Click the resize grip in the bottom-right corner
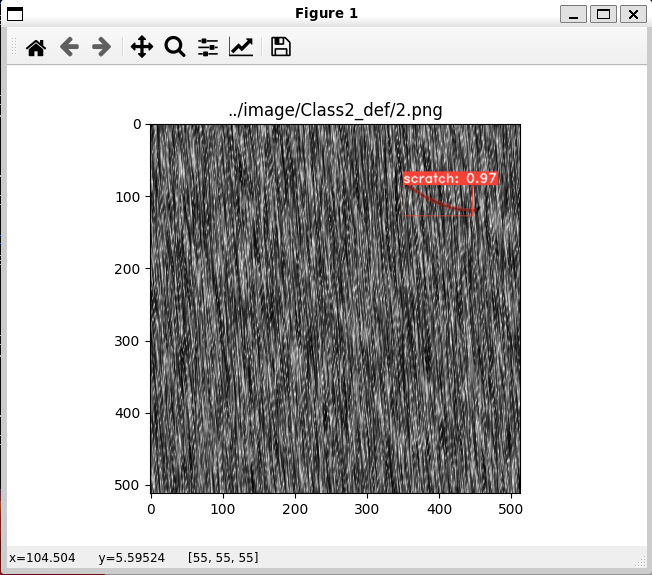The height and width of the screenshot is (575, 652). point(641,562)
